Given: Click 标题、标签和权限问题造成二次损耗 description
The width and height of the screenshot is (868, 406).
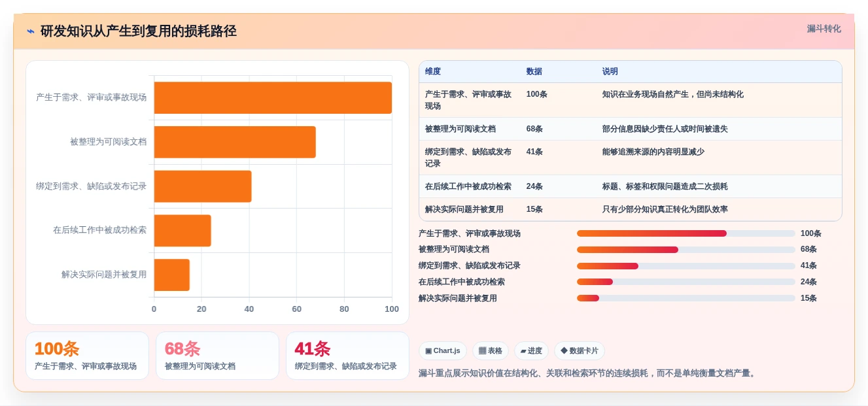Looking at the screenshot, I should pyautogui.click(x=665, y=186).
